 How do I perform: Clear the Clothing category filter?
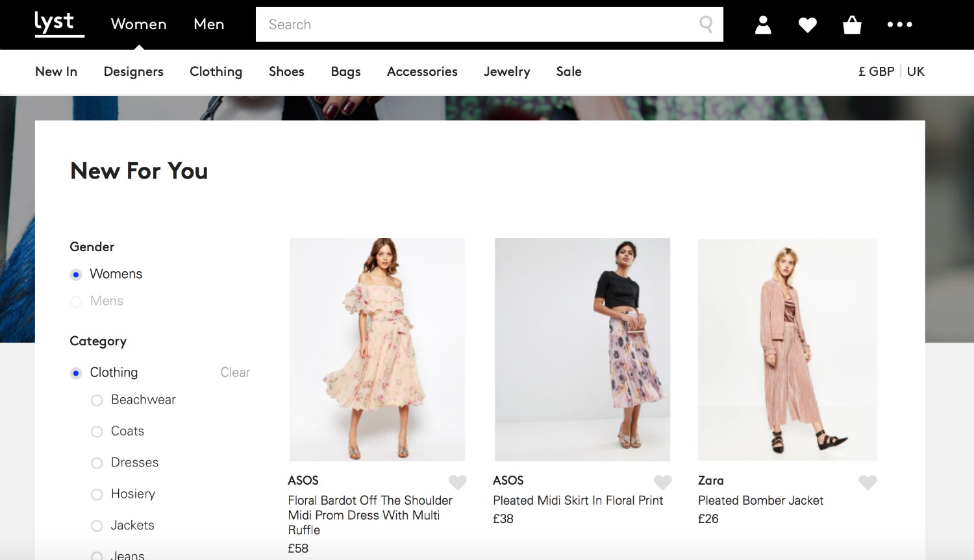tap(234, 372)
